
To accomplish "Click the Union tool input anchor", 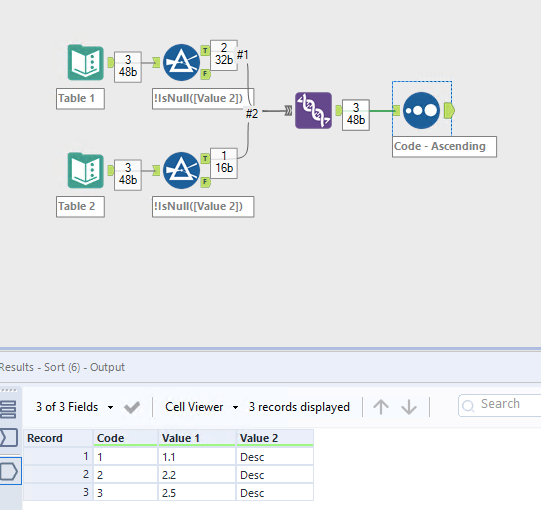I will (288, 111).
